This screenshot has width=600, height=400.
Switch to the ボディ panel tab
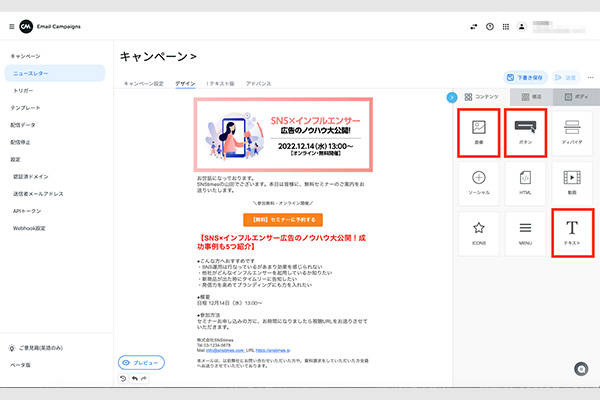574,96
